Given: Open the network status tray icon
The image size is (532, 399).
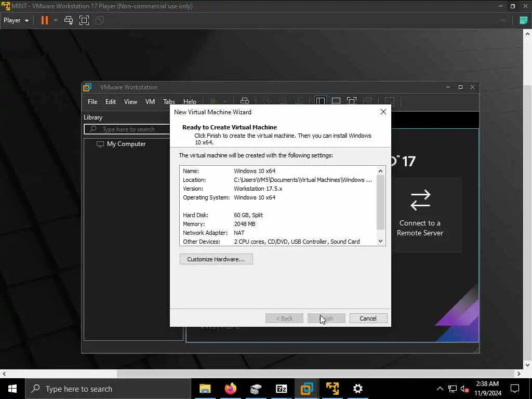Looking at the screenshot, I should pos(453,389).
